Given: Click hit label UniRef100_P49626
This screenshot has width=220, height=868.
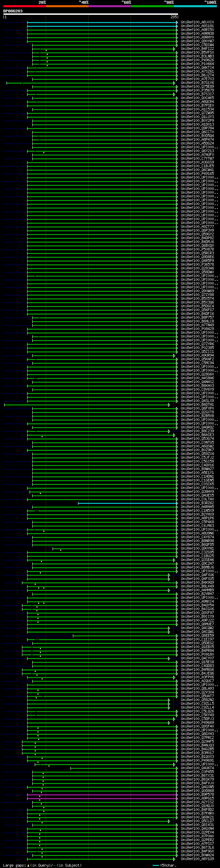Looking at the screenshot, I should (197, 60).
